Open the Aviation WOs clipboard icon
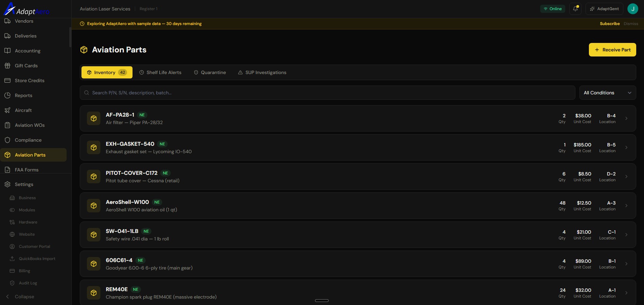 click(x=7, y=125)
